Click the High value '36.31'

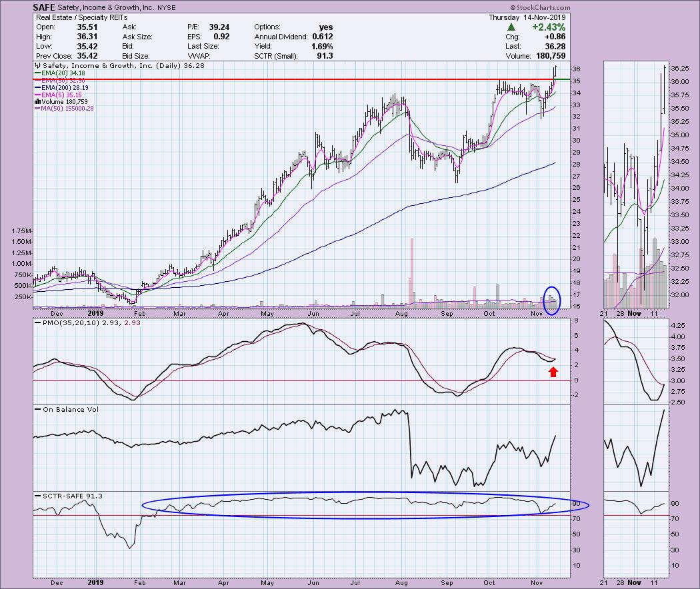point(87,37)
